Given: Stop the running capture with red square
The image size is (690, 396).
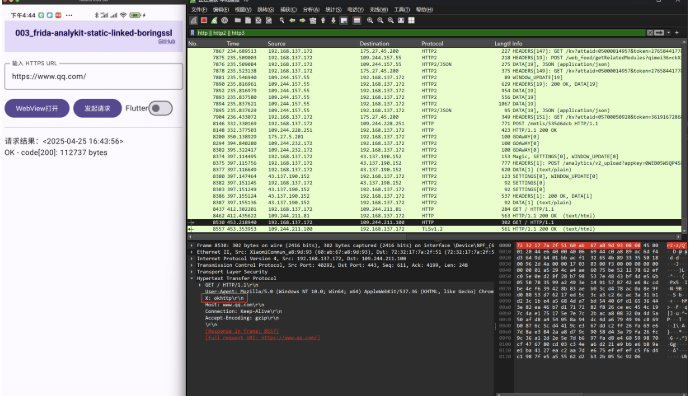Looking at the screenshot, I should (x=204, y=20).
